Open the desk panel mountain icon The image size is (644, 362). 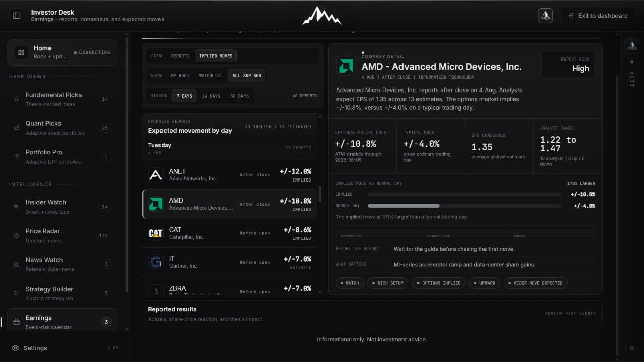point(632,45)
